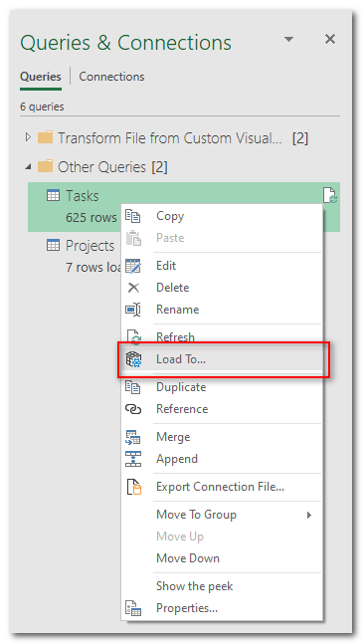Image resolution: width=363 pixels, height=644 pixels.
Task: Click the Export Connection File icon
Action: point(133,487)
